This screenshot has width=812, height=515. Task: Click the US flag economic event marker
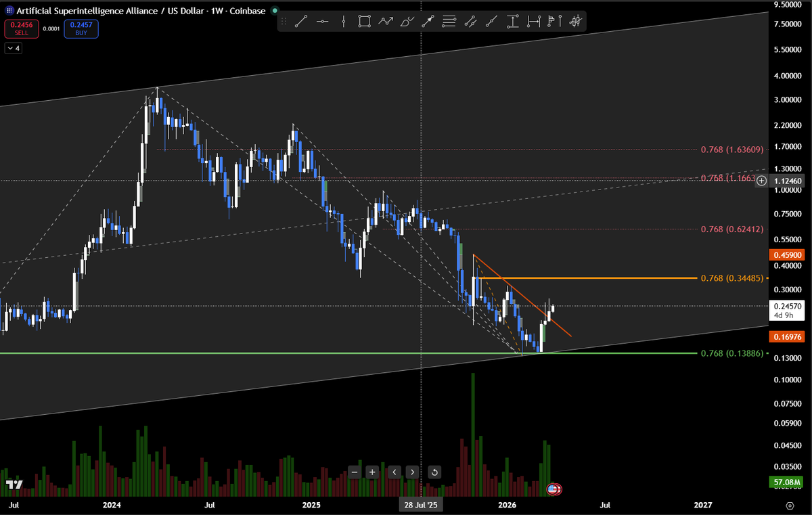(554, 489)
